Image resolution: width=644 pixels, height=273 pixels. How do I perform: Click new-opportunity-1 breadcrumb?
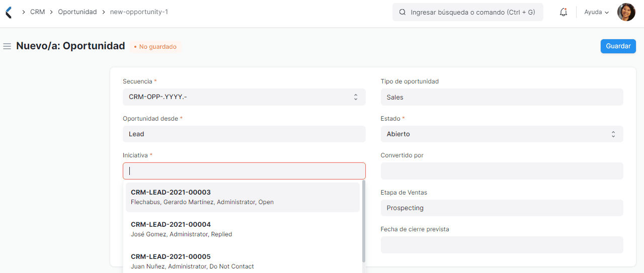click(x=139, y=12)
